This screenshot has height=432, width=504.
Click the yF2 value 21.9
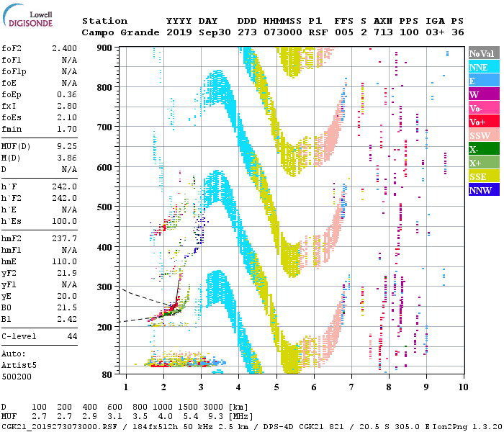(x=67, y=274)
